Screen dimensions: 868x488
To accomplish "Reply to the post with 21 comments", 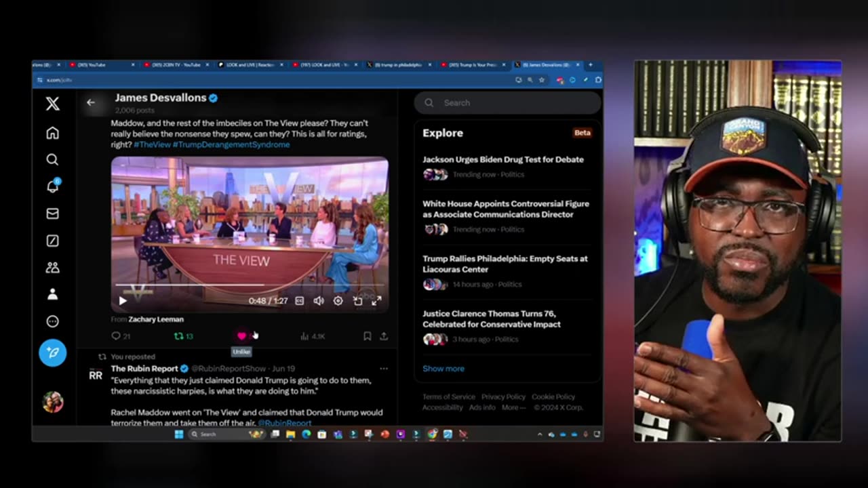I will tap(121, 335).
